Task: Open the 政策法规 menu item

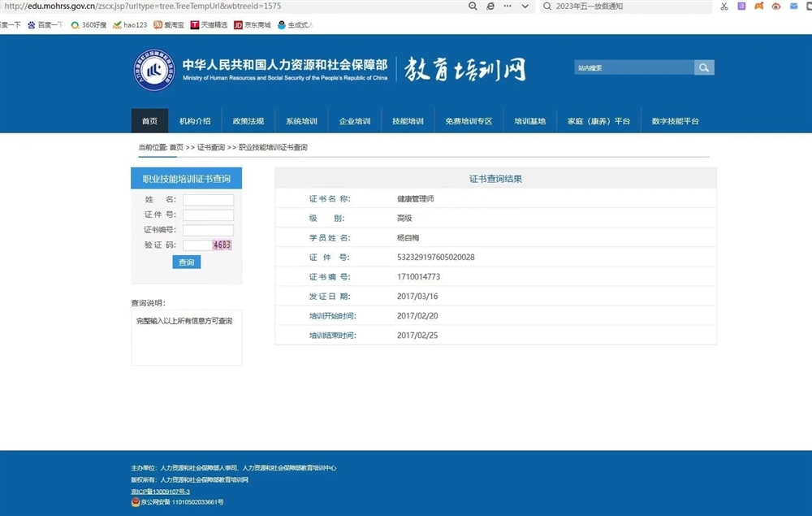Action: click(x=248, y=121)
